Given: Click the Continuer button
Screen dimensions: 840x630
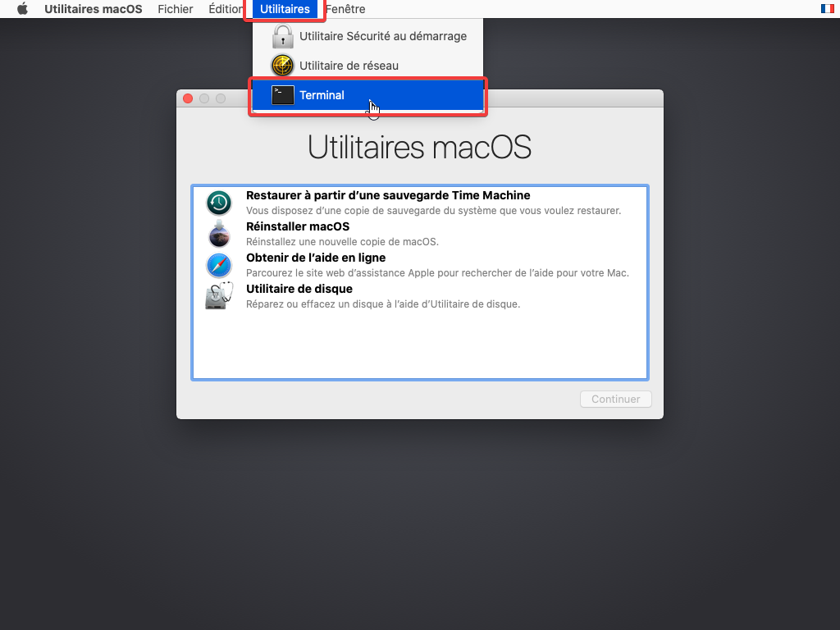Looking at the screenshot, I should coord(615,399).
